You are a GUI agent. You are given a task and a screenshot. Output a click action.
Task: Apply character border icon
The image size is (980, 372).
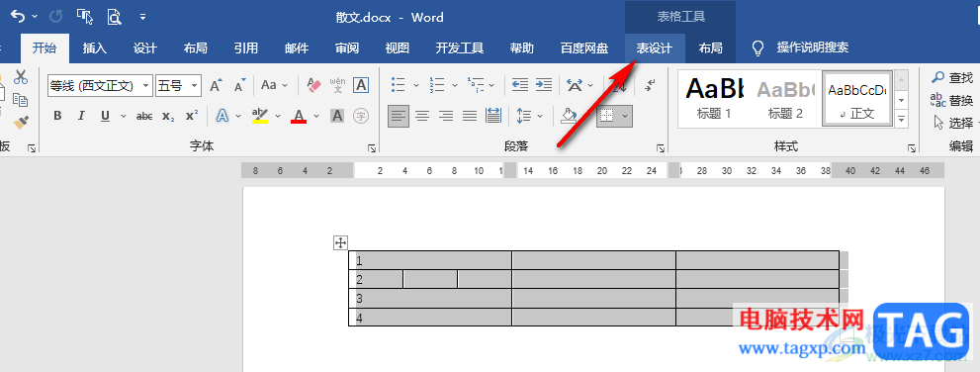(361, 85)
